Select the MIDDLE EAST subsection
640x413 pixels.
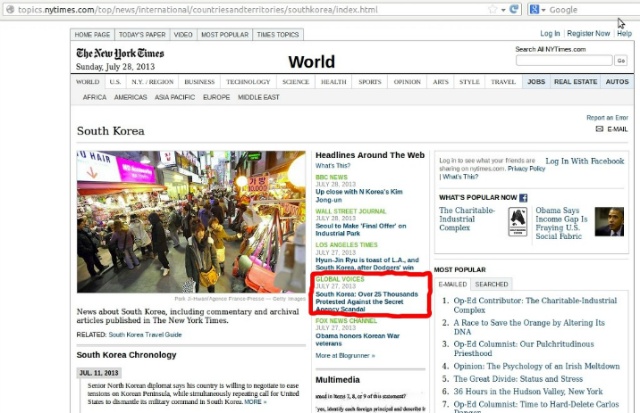(258, 97)
